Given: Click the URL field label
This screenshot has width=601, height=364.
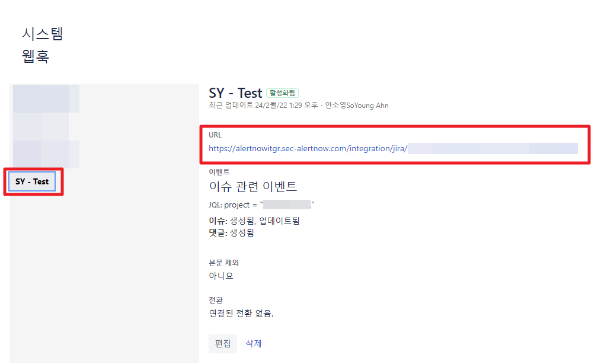Looking at the screenshot, I should click(215, 135).
